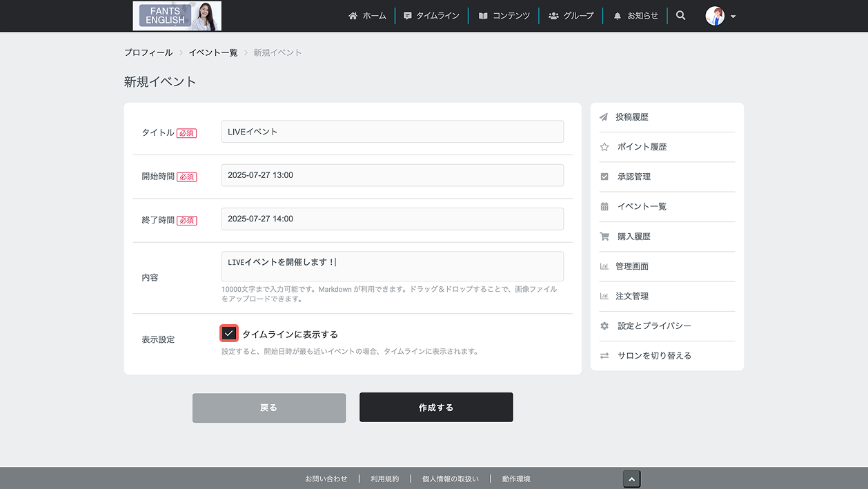Screen dimensions: 868x489
Task: Click the home icon in the navbar
Action: click(353, 16)
